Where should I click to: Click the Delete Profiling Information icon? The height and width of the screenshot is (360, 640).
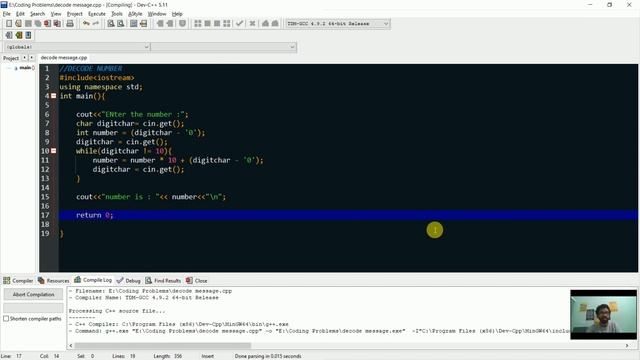click(275, 24)
